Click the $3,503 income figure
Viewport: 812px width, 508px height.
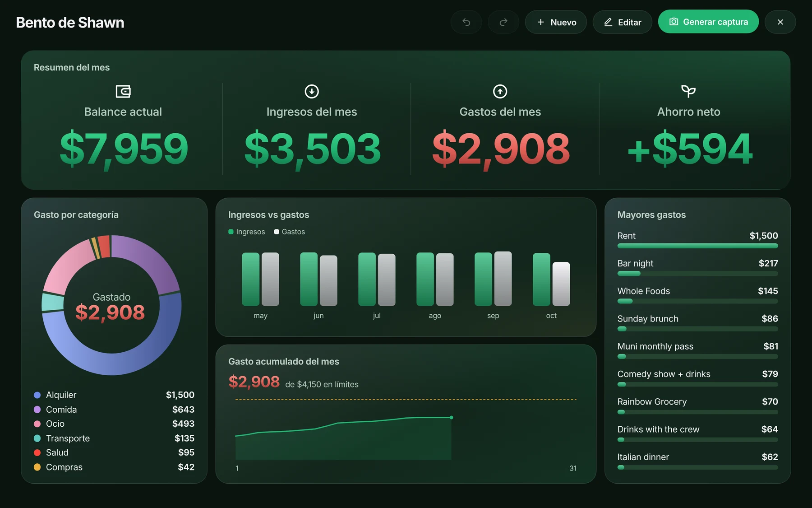[312, 149]
